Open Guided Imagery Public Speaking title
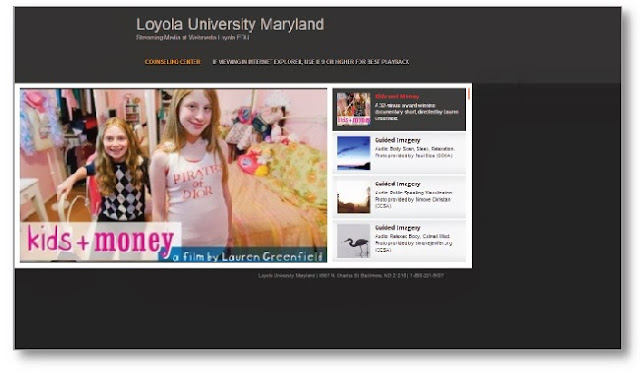 [398, 184]
